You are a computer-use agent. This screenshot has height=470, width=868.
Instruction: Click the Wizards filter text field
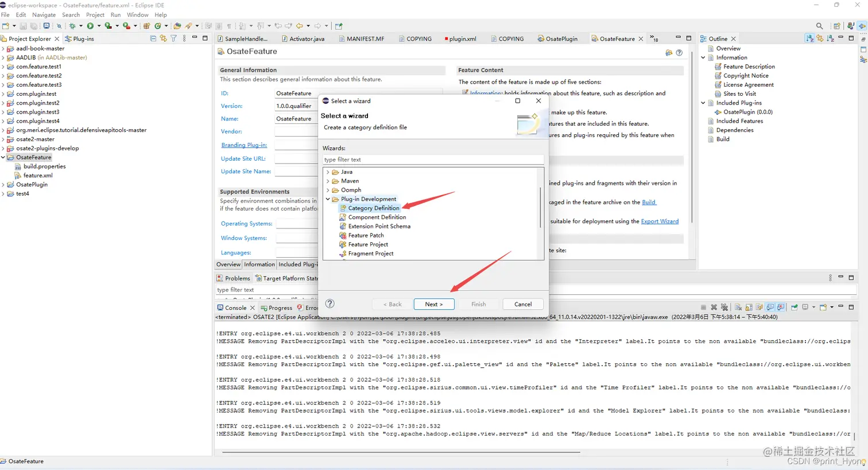[x=433, y=160]
